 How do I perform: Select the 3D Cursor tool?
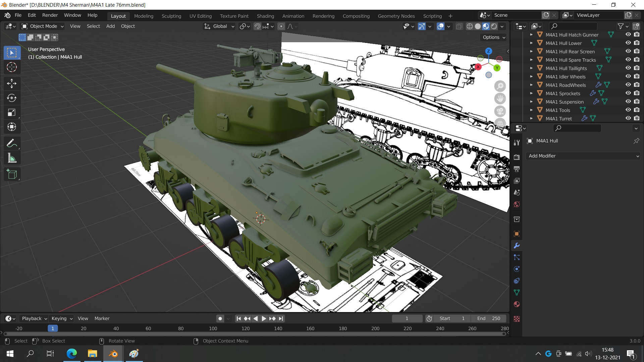[x=12, y=67]
